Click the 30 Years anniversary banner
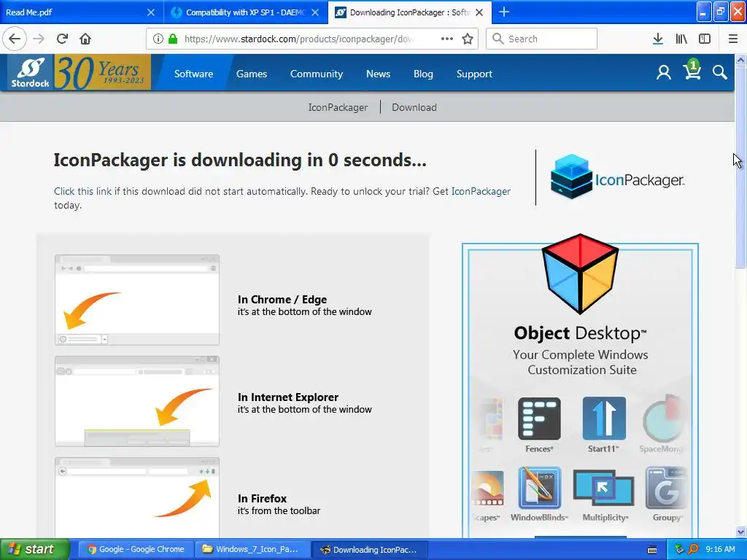 pos(102,72)
